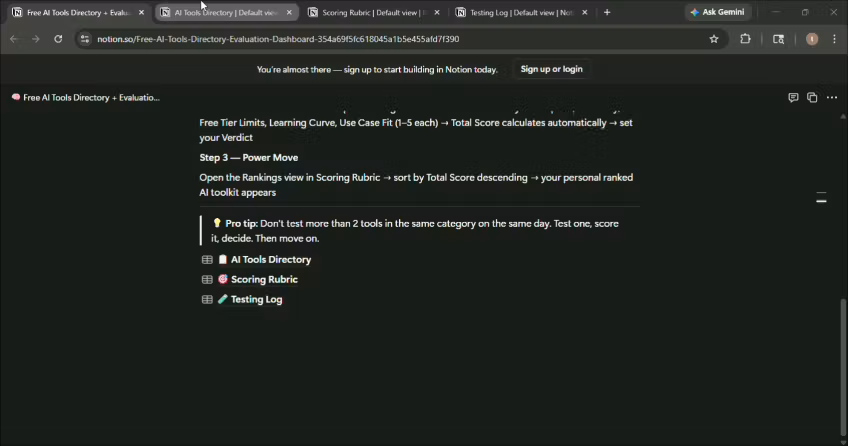Click the address bar URL
This screenshot has height=446, width=848.
pos(278,39)
